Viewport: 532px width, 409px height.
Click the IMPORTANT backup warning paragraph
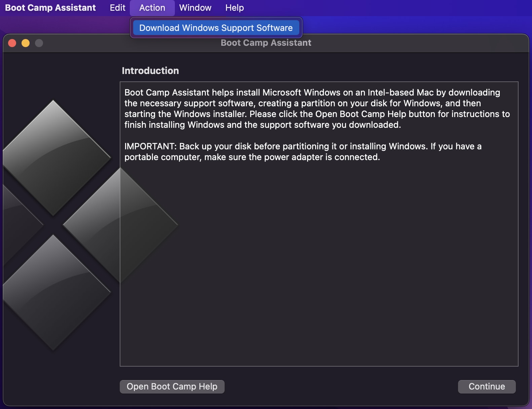tap(303, 152)
